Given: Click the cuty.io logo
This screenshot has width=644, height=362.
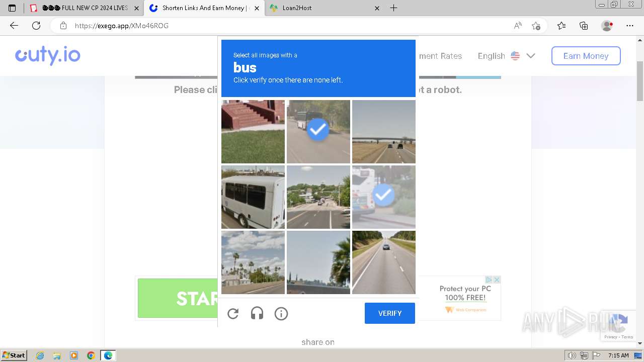Looking at the screenshot, I should click(x=48, y=55).
